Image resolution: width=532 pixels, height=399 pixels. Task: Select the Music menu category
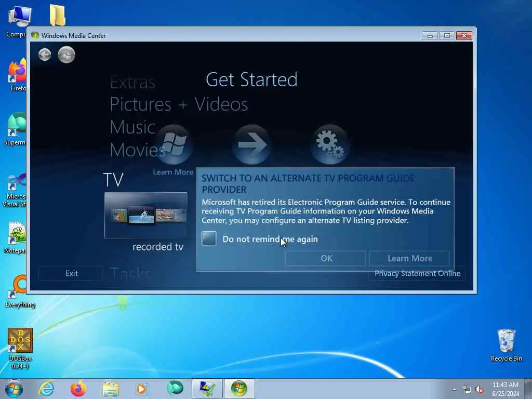132,127
